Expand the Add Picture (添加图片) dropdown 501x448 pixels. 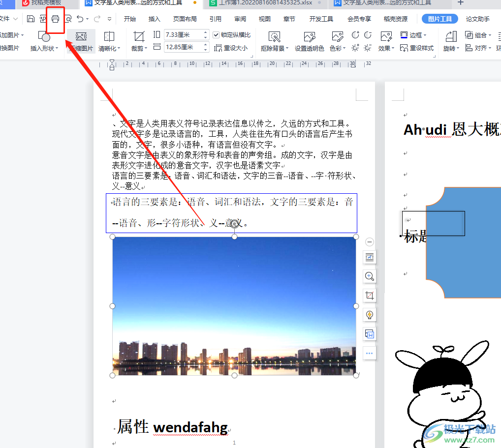point(22,35)
